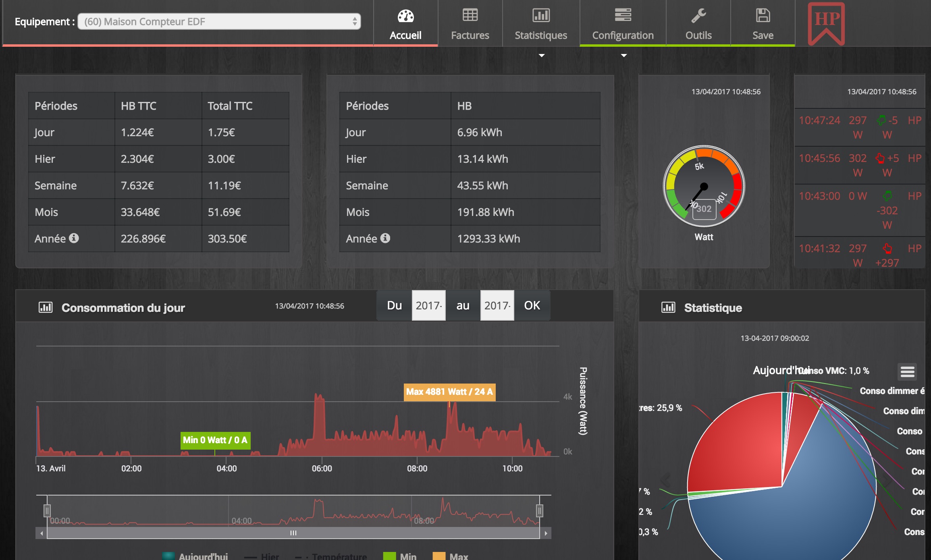The width and height of the screenshot is (931, 560).
Task: Click the navigator scrollbar center grip
Action: pos(293,533)
